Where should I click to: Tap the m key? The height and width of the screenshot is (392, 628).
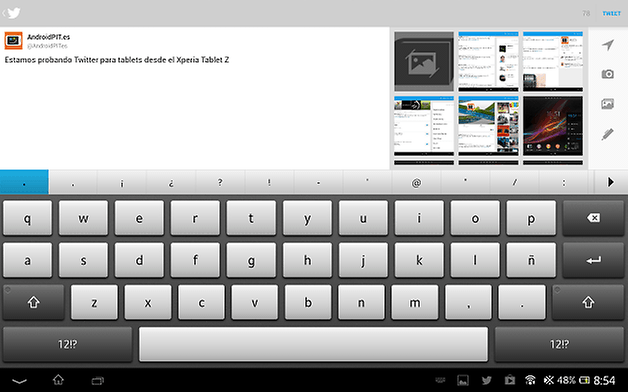pos(415,302)
